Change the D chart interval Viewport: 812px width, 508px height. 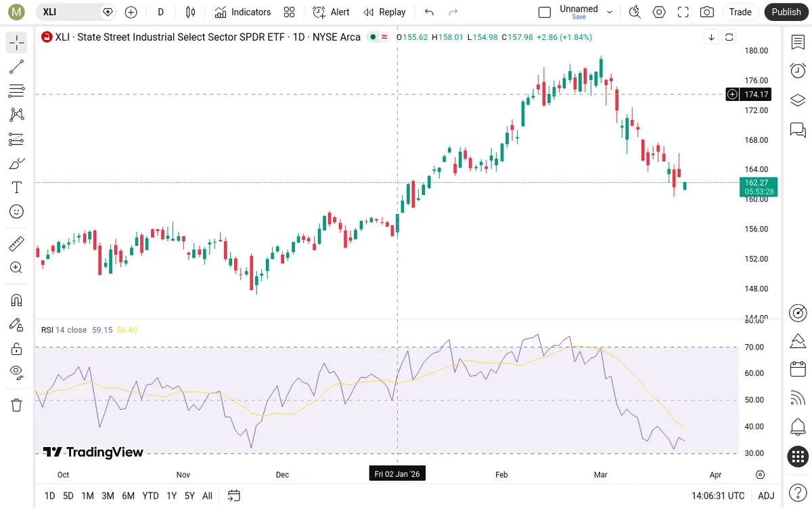coord(160,12)
